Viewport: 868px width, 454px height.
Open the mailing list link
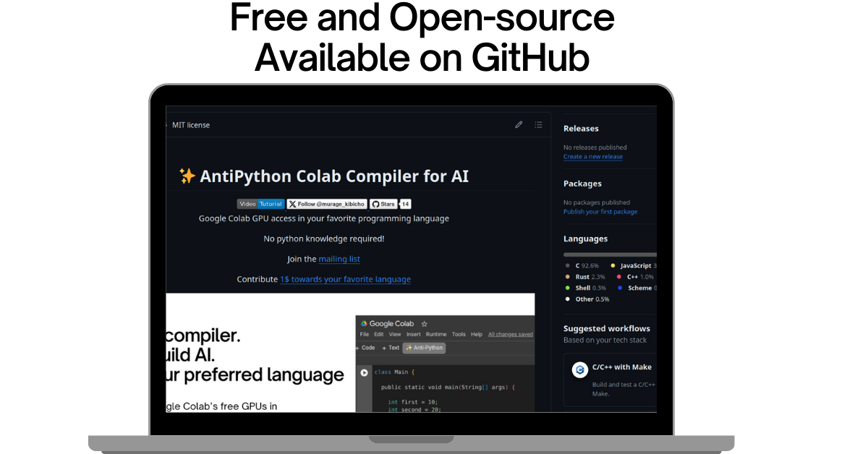(339, 259)
